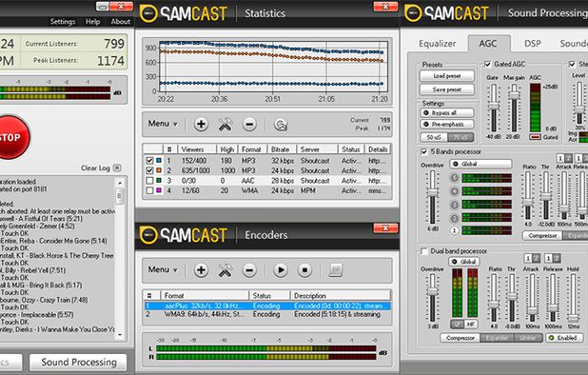
Task: Click the red Gated indicator
Action: click(x=535, y=137)
